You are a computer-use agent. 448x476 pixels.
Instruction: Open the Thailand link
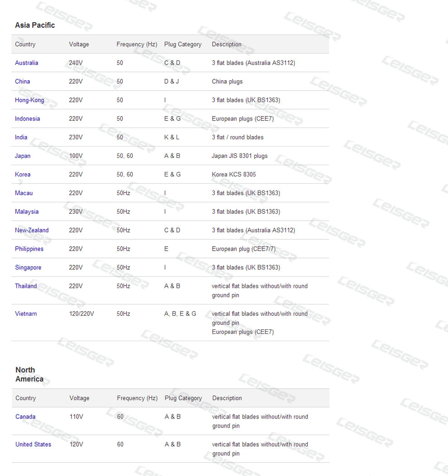coord(26,286)
